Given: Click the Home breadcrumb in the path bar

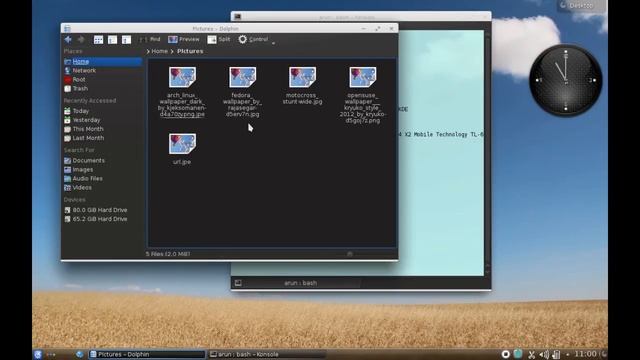Looking at the screenshot, I should [160, 51].
